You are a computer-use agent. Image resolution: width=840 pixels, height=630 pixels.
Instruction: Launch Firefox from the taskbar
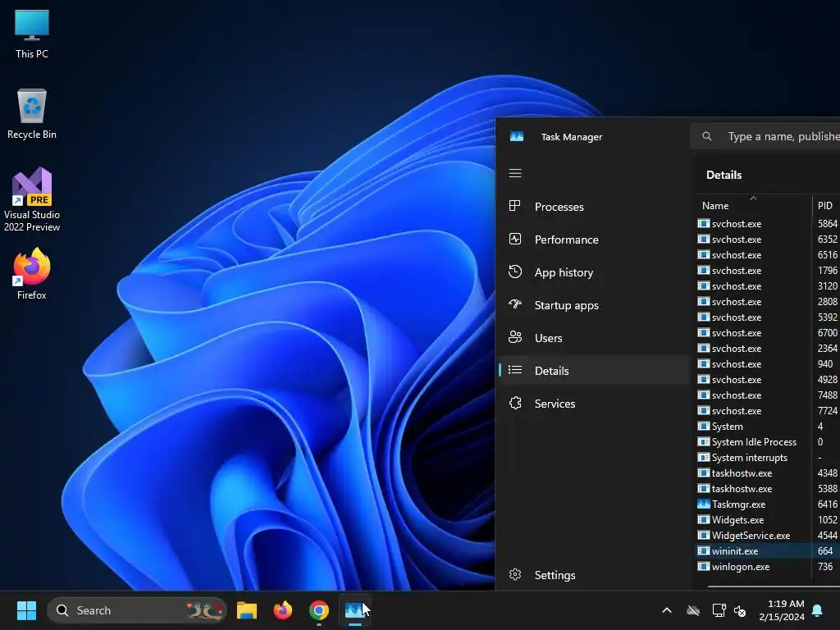click(283, 610)
